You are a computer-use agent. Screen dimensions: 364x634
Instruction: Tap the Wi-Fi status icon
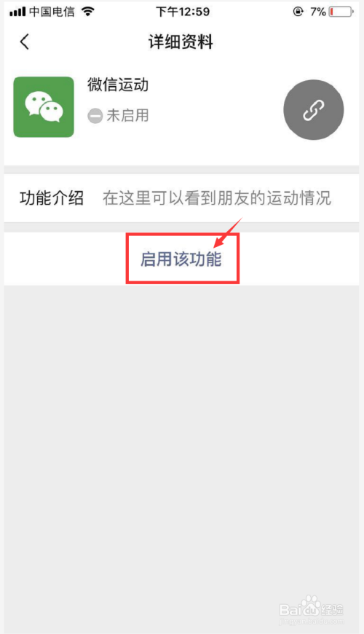point(87,12)
